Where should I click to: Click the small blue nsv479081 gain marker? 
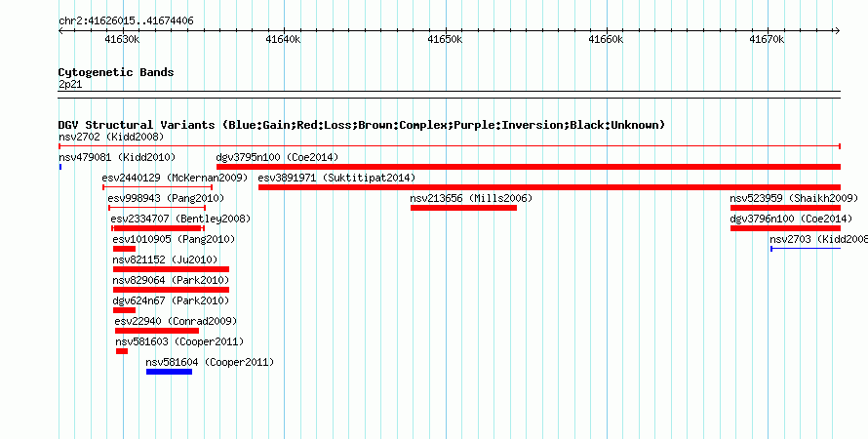60,167
